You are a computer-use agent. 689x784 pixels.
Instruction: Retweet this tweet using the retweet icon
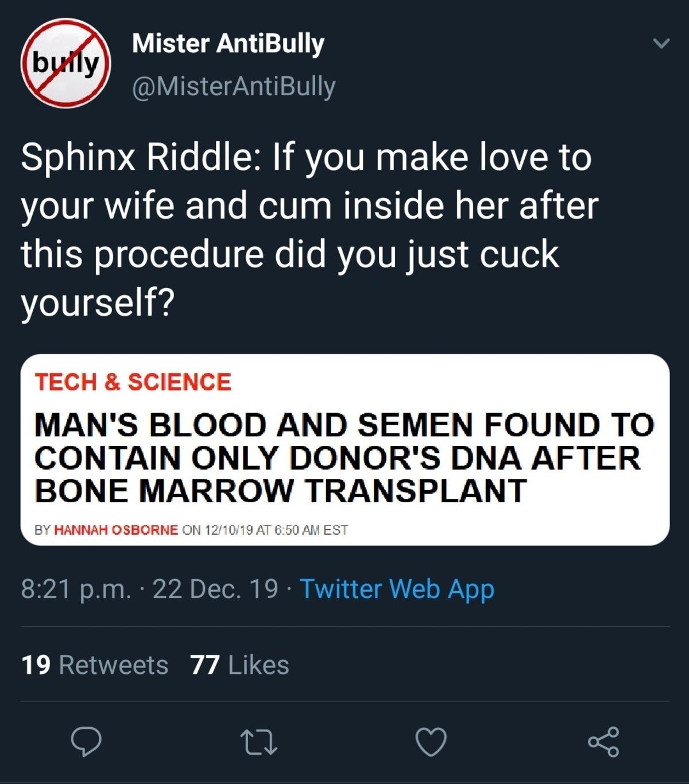click(258, 742)
